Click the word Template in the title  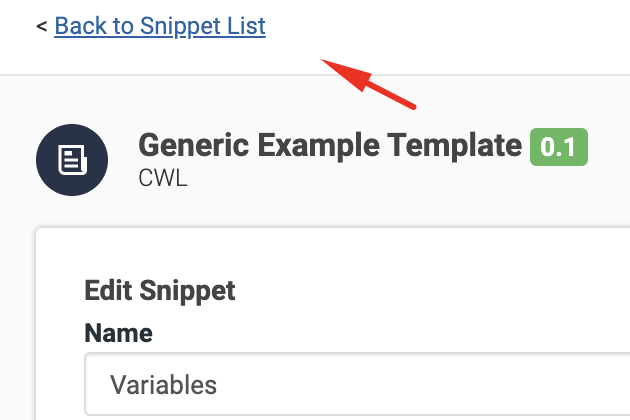click(x=454, y=145)
